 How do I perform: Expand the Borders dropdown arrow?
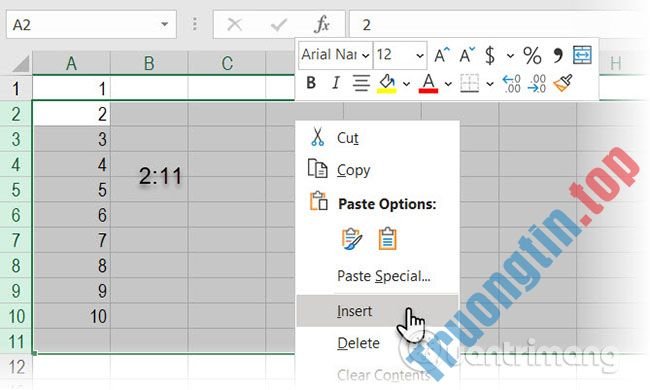coord(490,84)
